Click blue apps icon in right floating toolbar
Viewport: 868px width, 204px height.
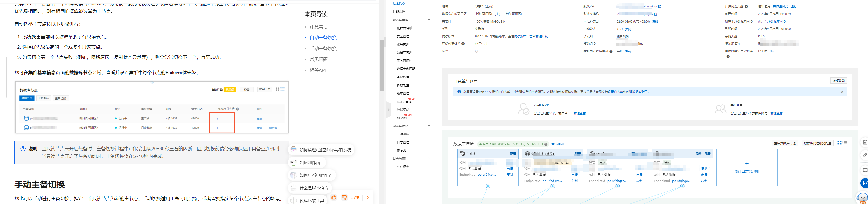click(864, 183)
